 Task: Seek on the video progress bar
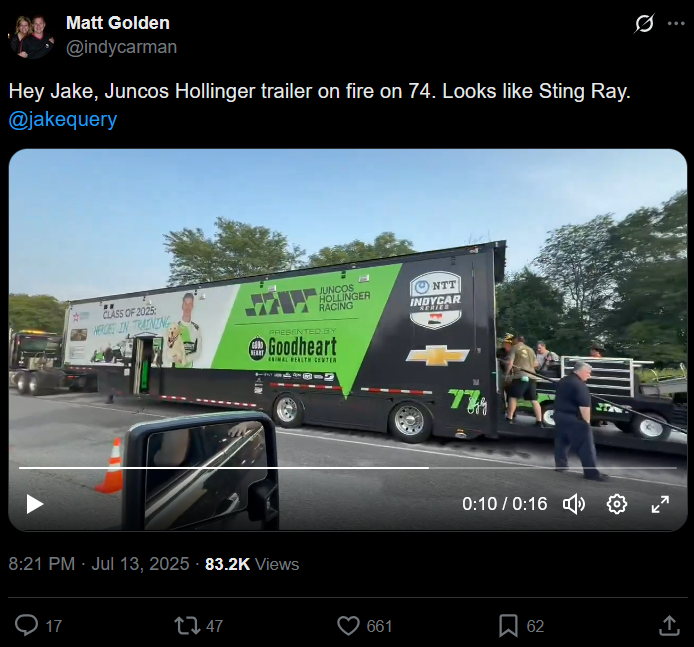coord(347,468)
